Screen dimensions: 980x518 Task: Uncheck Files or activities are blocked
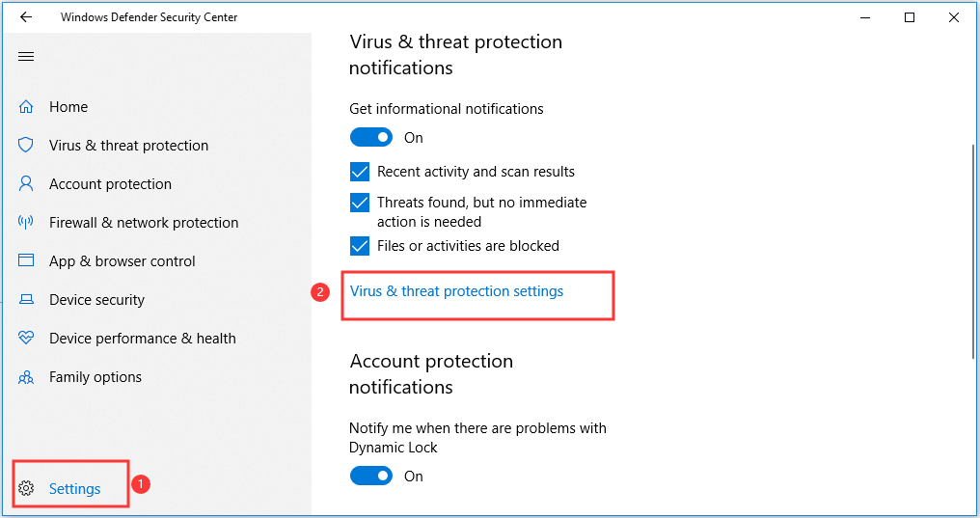coord(360,246)
